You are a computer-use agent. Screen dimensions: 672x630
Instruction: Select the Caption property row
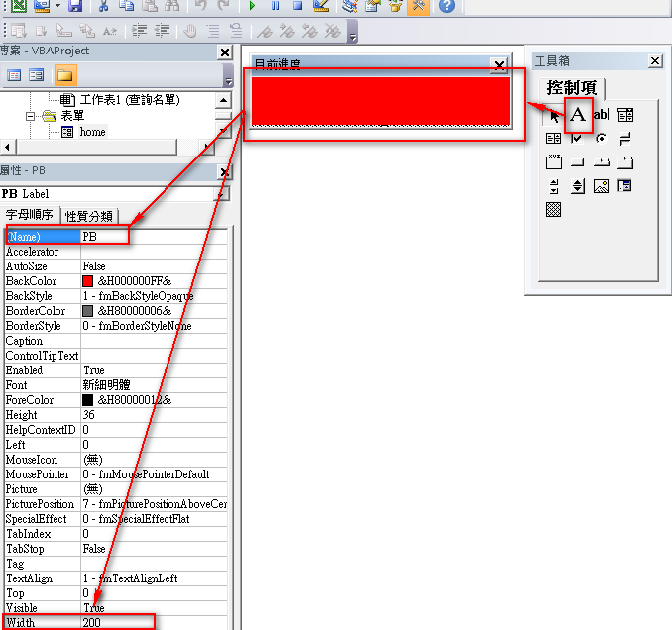pyautogui.click(x=116, y=341)
